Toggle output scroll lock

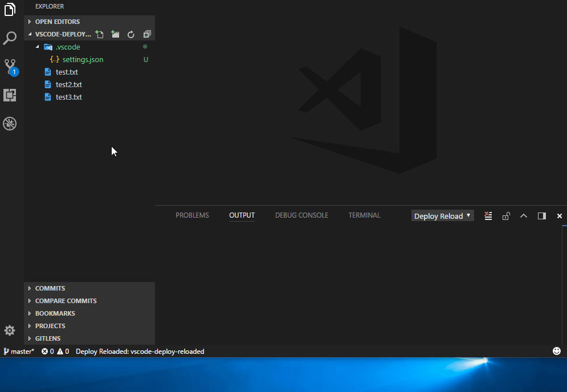click(x=506, y=216)
